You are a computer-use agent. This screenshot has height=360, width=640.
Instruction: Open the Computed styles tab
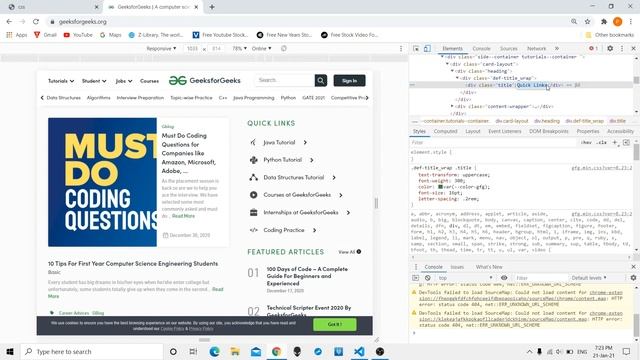tap(445, 131)
